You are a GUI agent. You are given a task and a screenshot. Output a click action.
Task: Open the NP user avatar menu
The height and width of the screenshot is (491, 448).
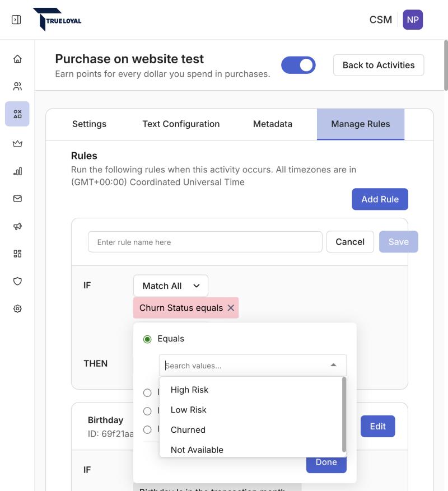pyautogui.click(x=413, y=20)
